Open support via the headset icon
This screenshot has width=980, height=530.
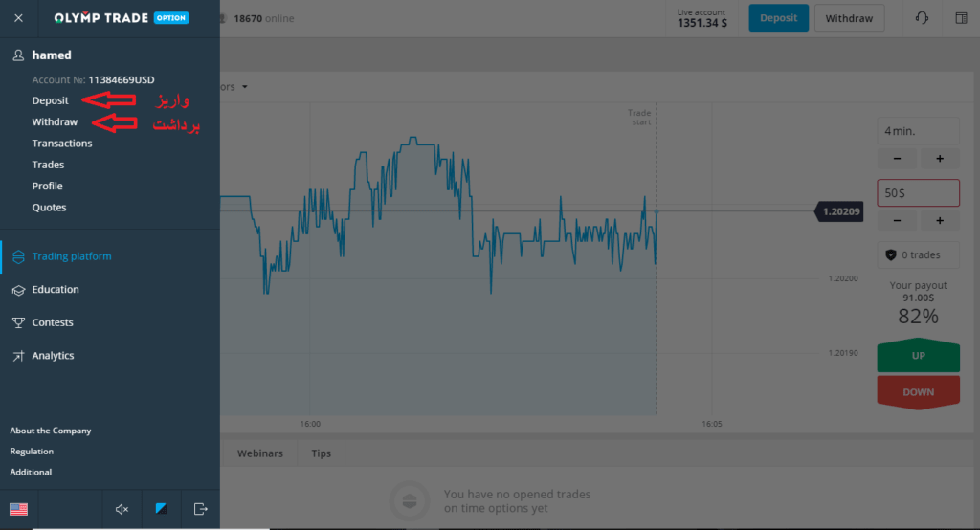click(922, 18)
